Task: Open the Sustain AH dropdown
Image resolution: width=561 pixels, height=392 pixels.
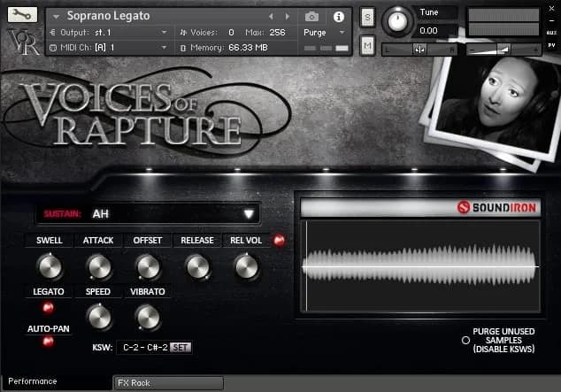Action: tap(148, 214)
